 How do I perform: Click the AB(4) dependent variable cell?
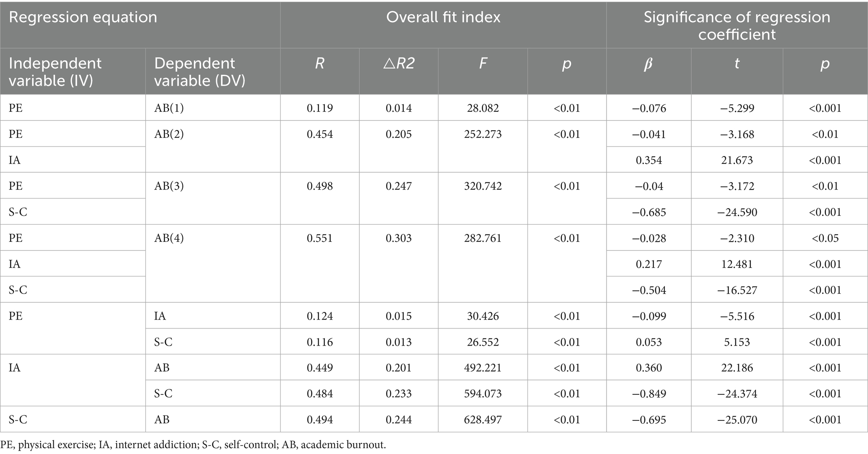(169, 238)
